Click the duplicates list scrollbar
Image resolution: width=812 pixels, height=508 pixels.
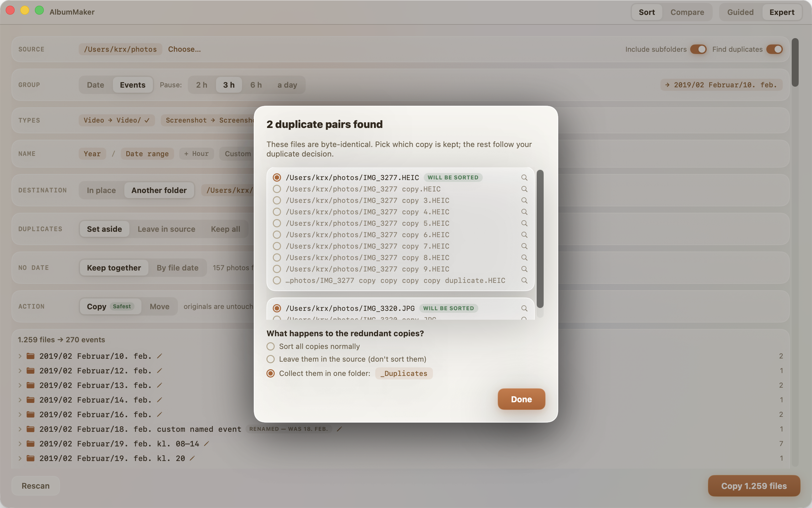[540, 238]
